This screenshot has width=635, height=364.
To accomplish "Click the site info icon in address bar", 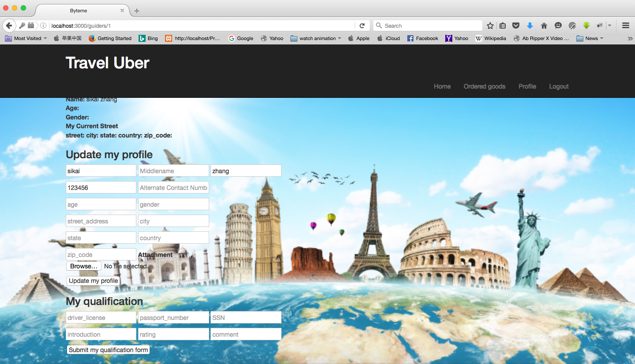I will 43,26.
